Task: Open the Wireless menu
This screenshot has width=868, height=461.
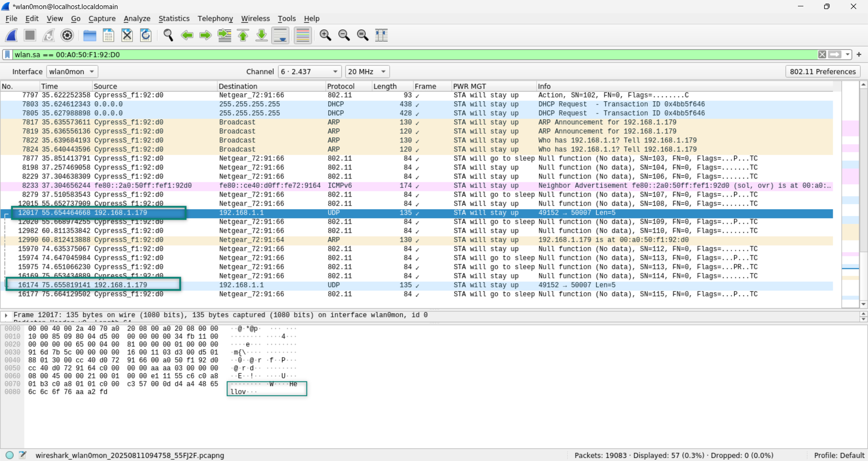Action: tap(255, 19)
